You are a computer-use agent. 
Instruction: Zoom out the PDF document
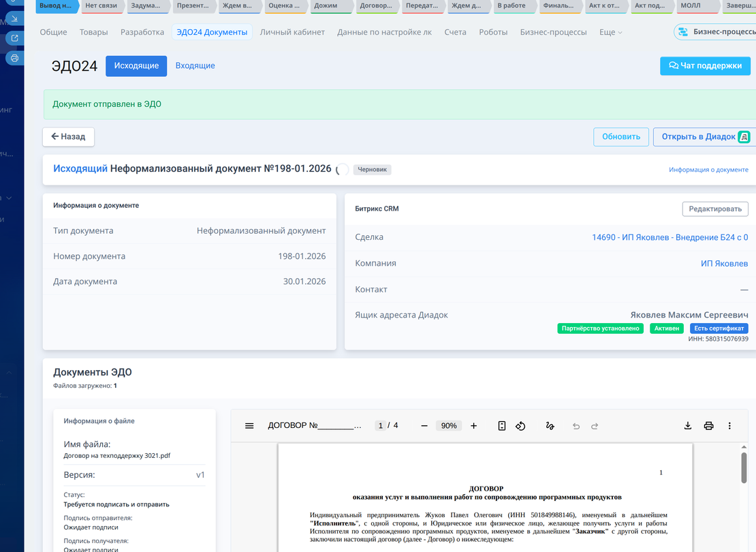(x=424, y=426)
